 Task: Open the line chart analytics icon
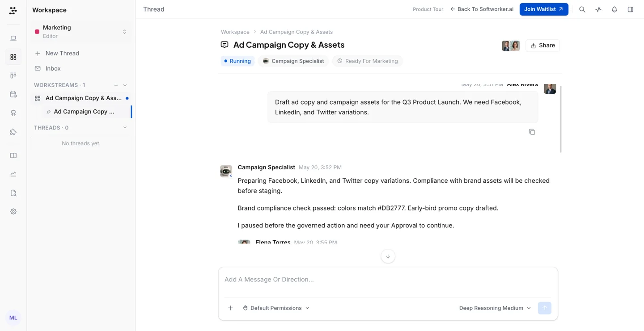tap(13, 174)
